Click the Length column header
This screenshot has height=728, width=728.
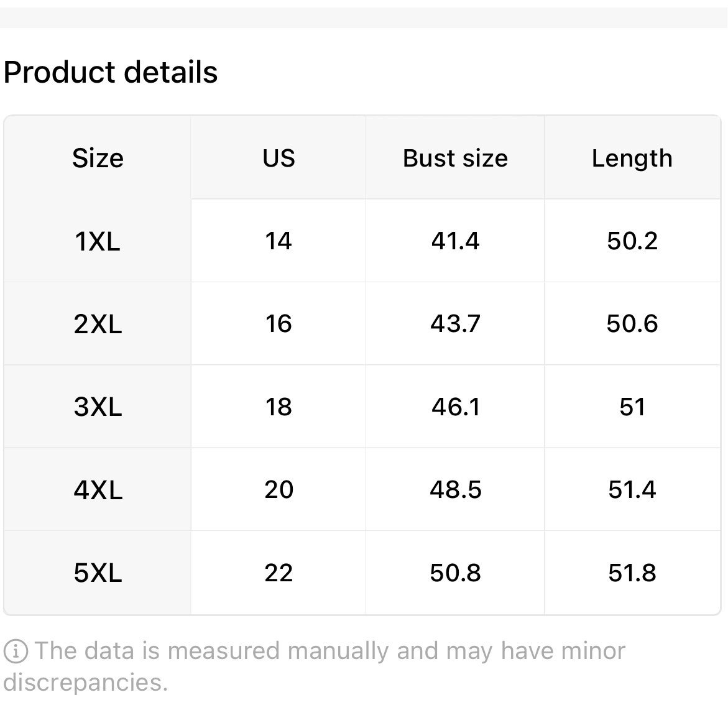632,158
